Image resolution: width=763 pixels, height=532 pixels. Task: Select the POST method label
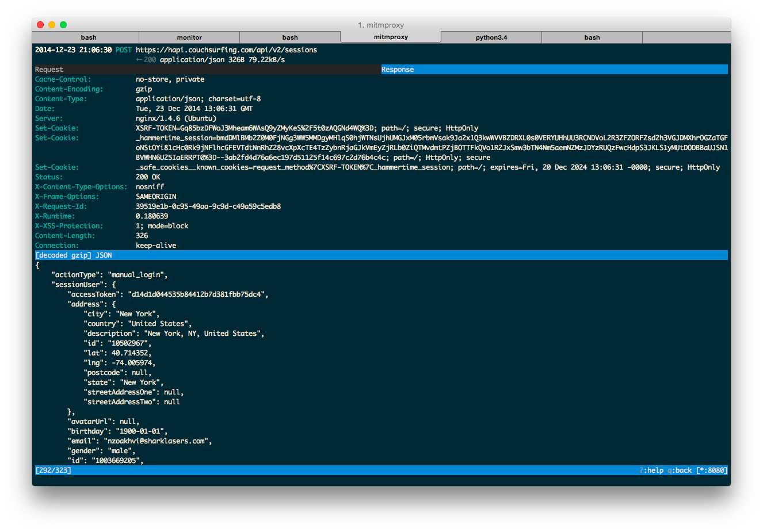tap(123, 49)
